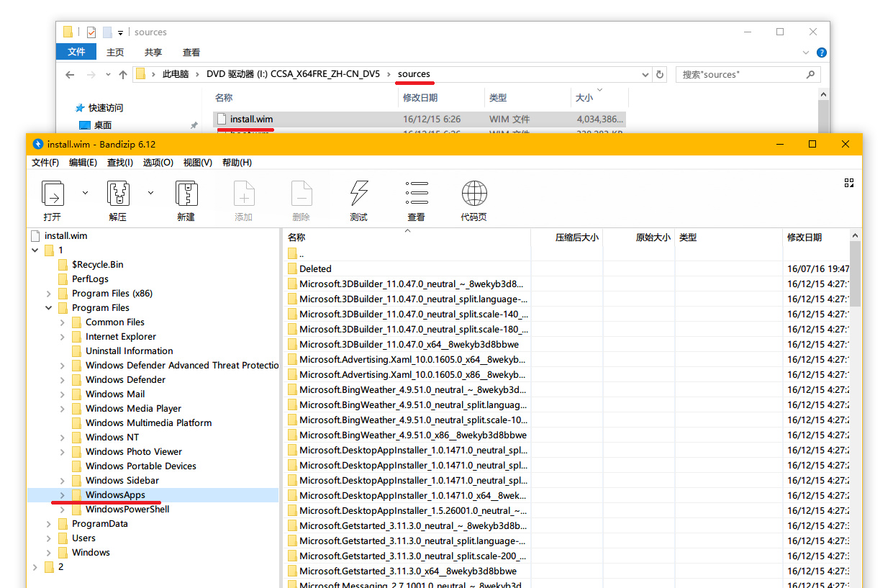Screen dimensions: 893x588
Task: Click the grid view toggle icon at top right
Action: (x=849, y=184)
